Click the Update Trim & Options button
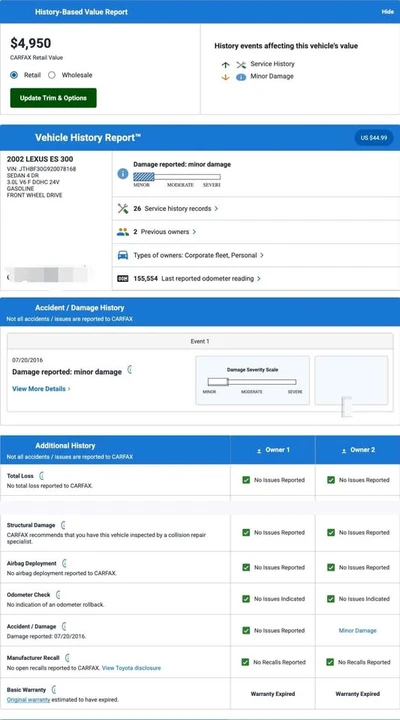 coord(53,98)
